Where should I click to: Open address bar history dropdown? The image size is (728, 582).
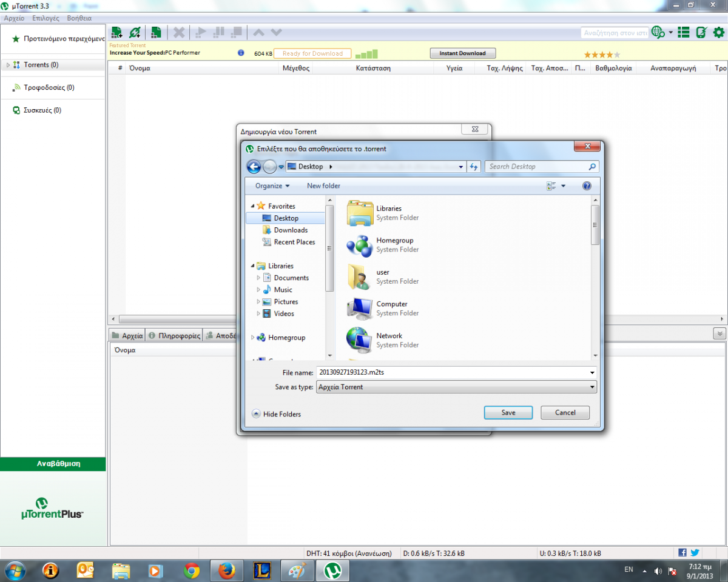tap(461, 167)
